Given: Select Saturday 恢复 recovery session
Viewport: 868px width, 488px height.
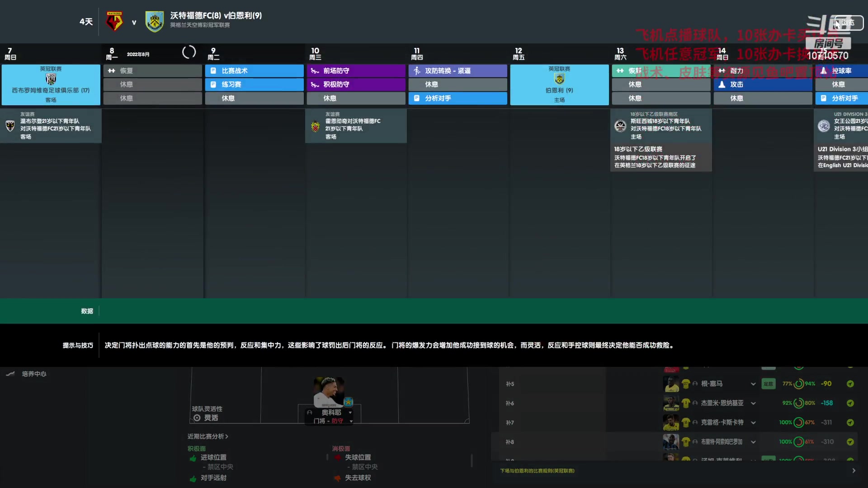Looking at the screenshot, I should point(661,70).
